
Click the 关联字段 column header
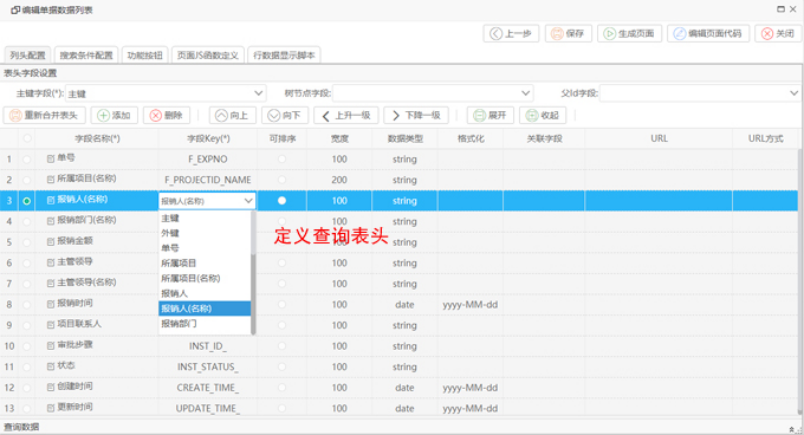545,139
